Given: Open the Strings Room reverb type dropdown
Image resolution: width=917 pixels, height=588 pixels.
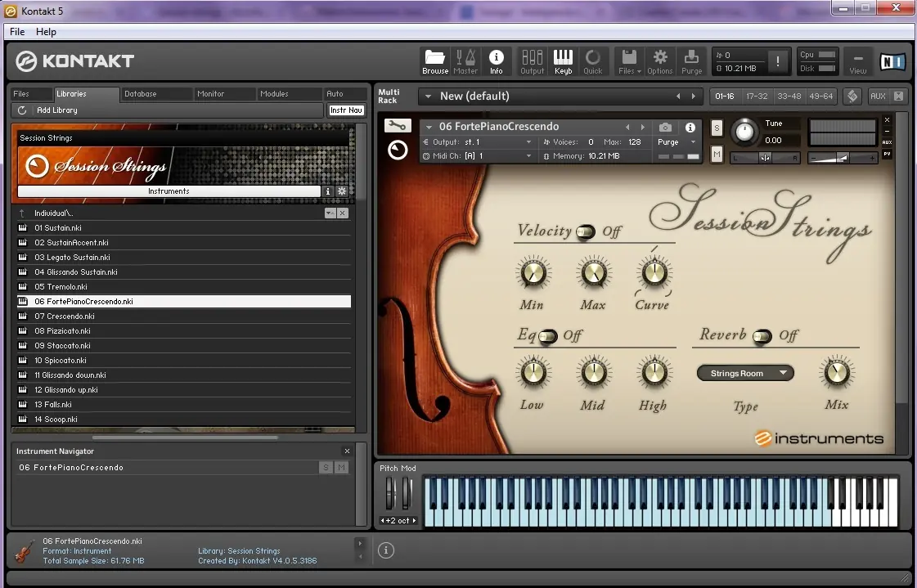Looking at the screenshot, I should click(745, 373).
